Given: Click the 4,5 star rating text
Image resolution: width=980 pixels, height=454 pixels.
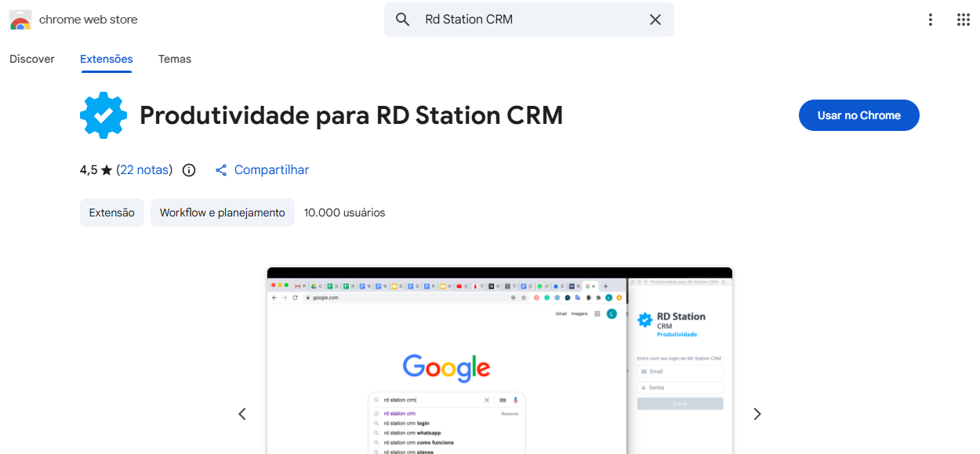Looking at the screenshot, I should (96, 170).
